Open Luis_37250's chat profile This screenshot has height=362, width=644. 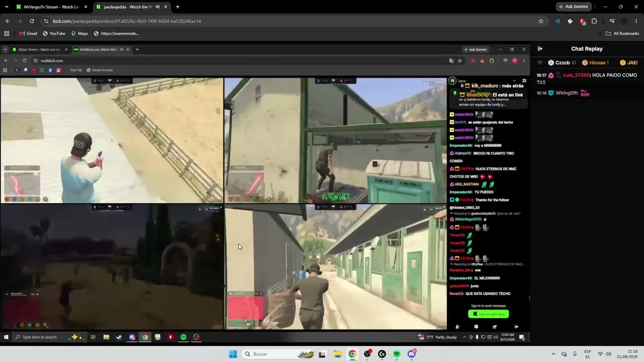577,75
